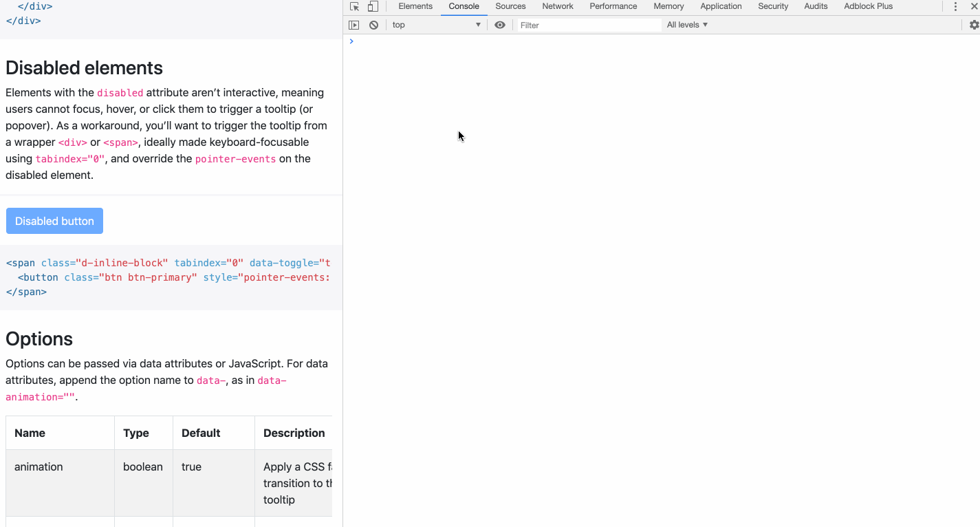The image size is (980, 527).
Task: Open DevTools three-dot customize menu
Action: pyautogui.click(x=955, y=6)
